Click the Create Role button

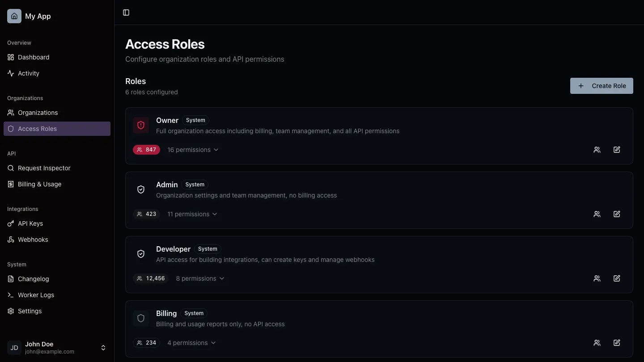coord(602,86)
